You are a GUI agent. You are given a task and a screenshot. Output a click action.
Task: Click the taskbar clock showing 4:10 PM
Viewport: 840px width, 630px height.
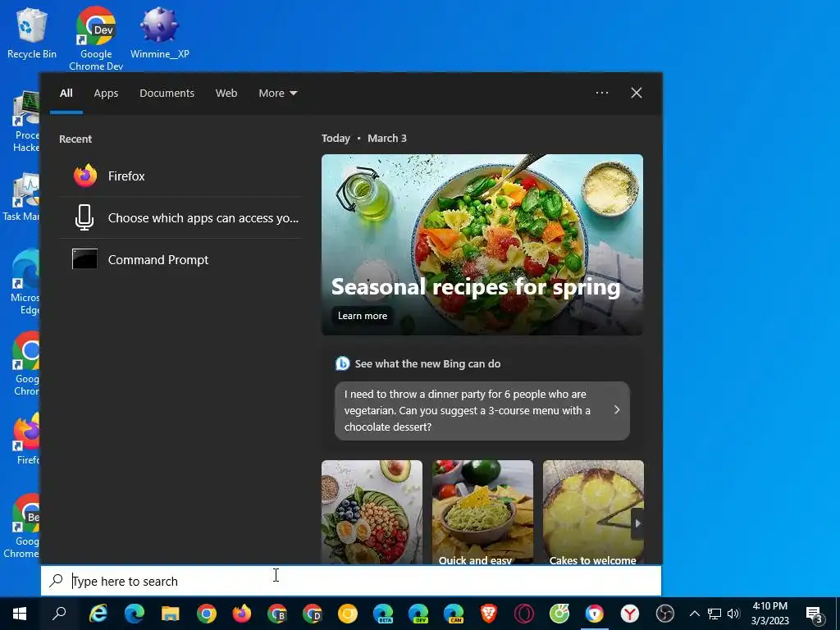[x=769, y=614]
